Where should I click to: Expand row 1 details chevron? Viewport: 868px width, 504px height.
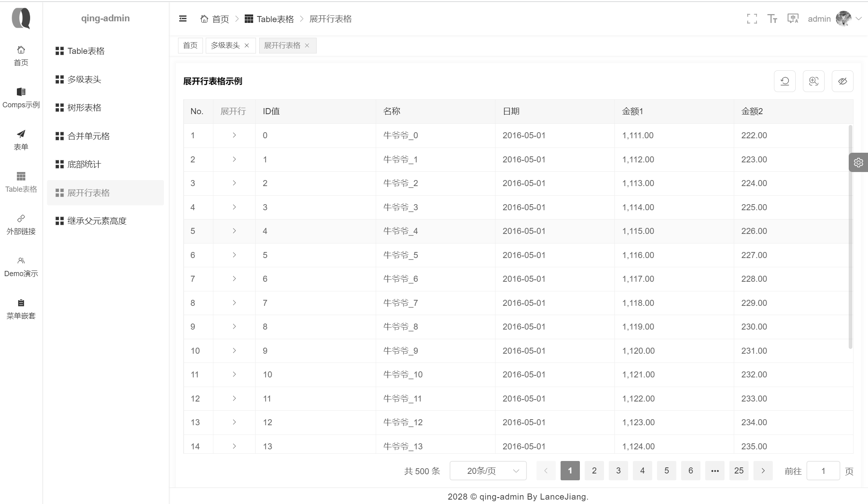(234, 135)
